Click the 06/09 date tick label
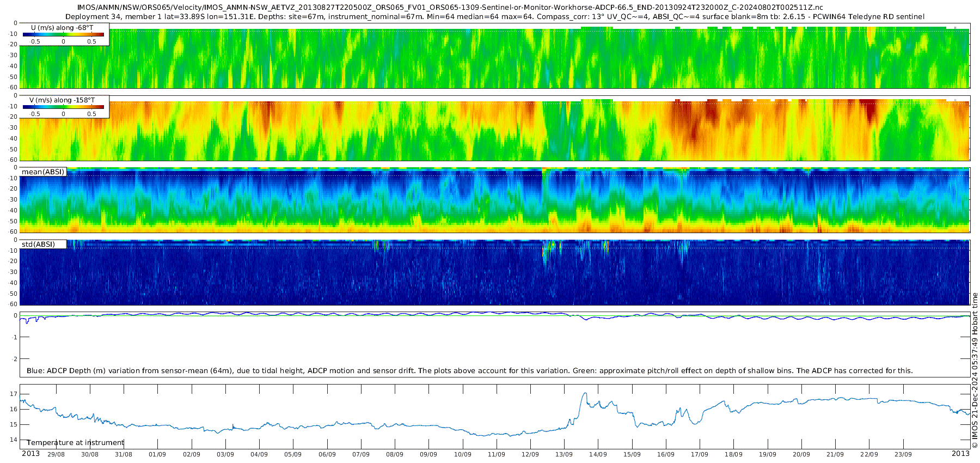 coord(327,454)
